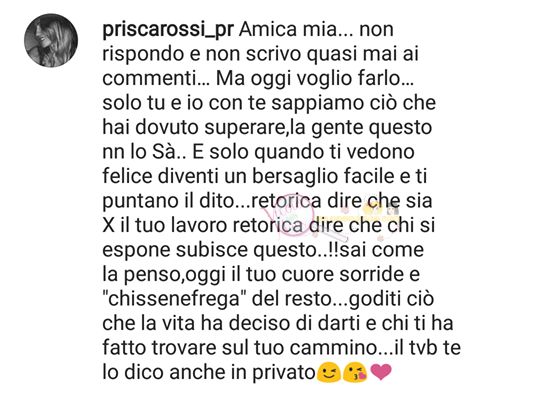Click the word "privato" before the emojis

[x=284, y=373]
